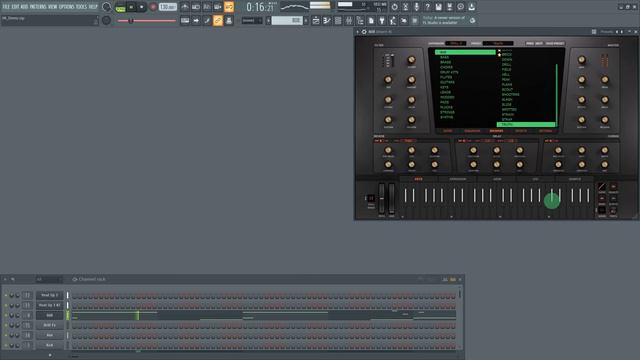This screenshot has width=640, height=360.
Task: Click the NEXT preset button
Action: 539,43
